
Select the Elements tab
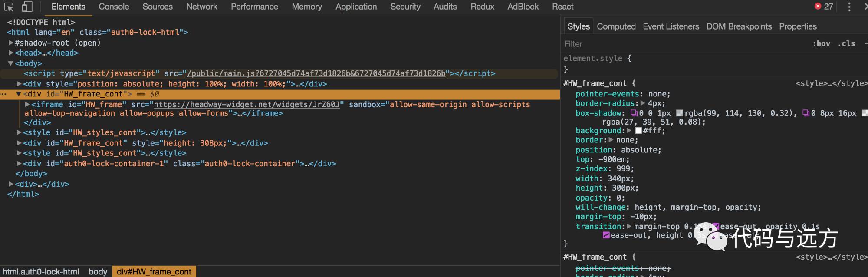[x=69, y=7]
